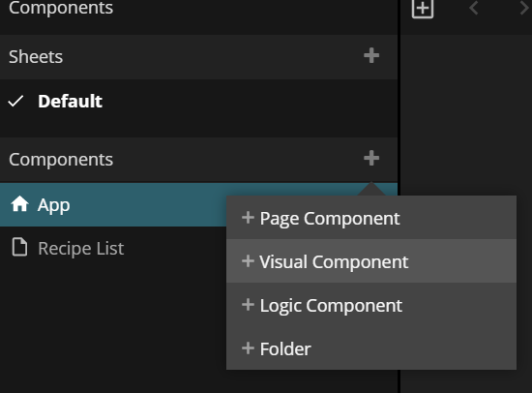
Task: Select the App component in tree
Action: (113, 205)
